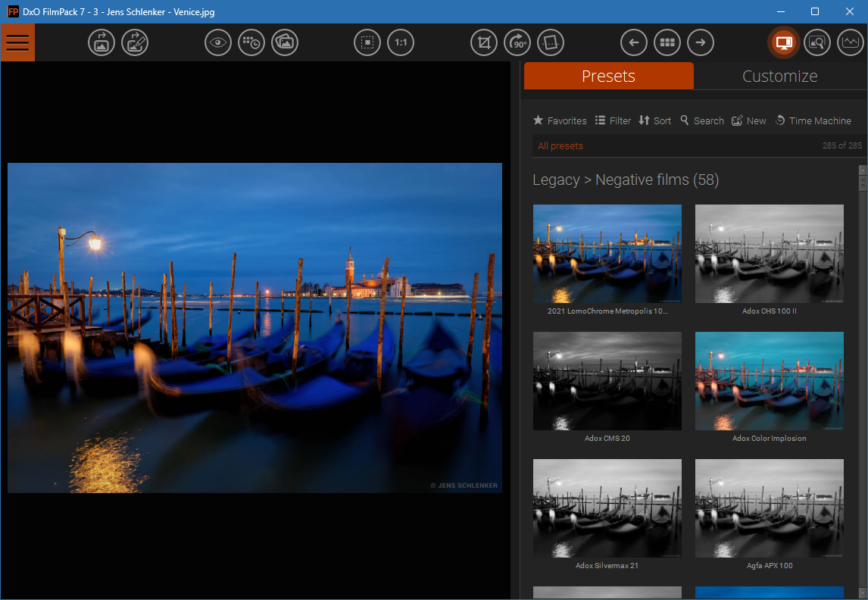Open the Filter options for presets
Viewport: 868px width, 600px height.
[613, 120]
